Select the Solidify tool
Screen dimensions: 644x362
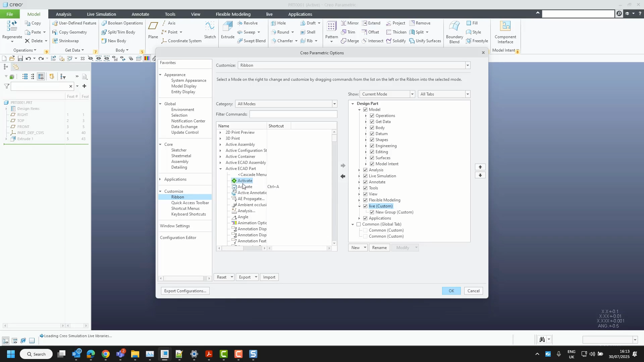396,41
